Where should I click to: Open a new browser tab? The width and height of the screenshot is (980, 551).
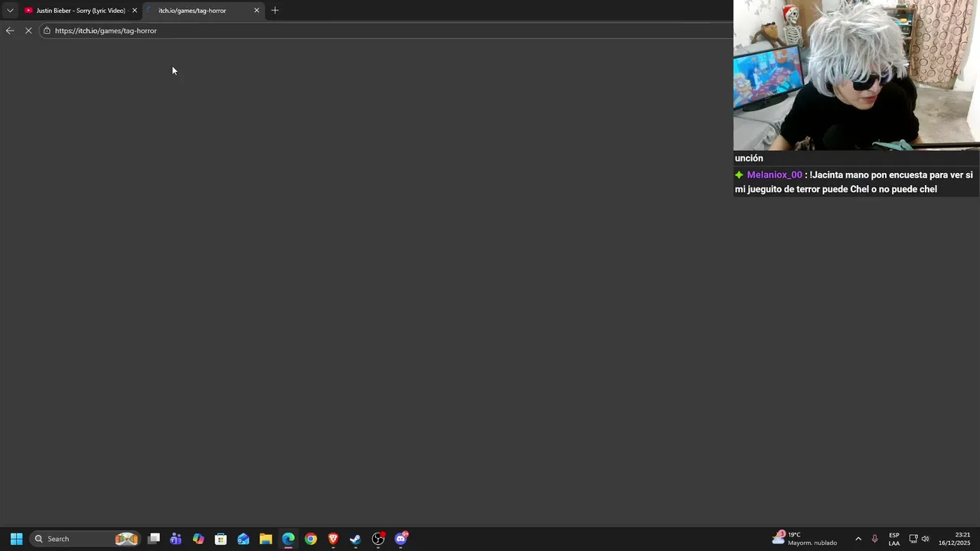(x=275, y=10)
